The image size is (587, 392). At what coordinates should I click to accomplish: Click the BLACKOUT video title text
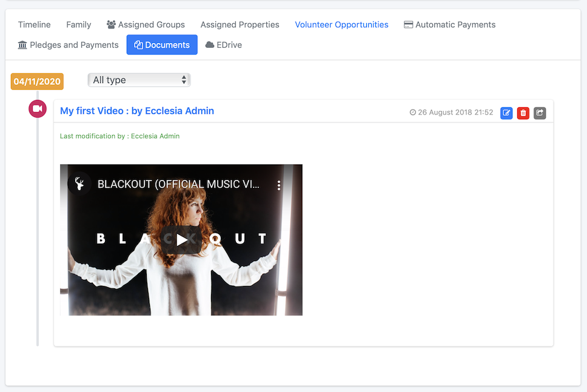tap(178, 184)
